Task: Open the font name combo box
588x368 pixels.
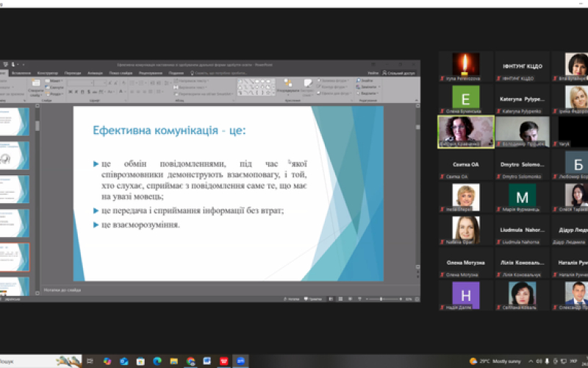Action: tap(80, 83)
